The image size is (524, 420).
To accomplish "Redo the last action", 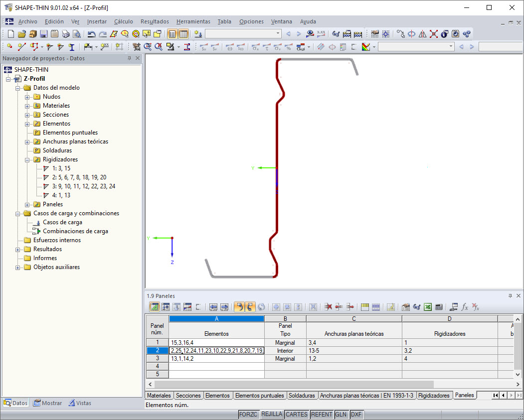I will point(103,34).
